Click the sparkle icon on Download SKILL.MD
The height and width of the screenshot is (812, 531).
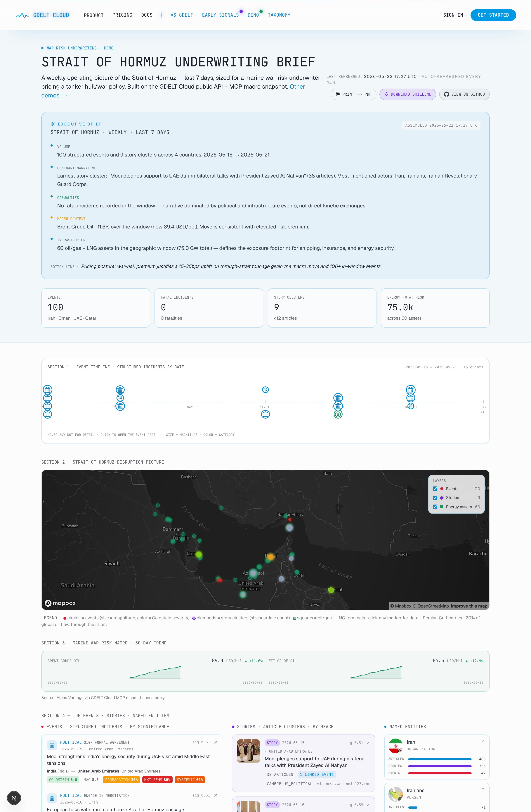(x=386, y=94)
